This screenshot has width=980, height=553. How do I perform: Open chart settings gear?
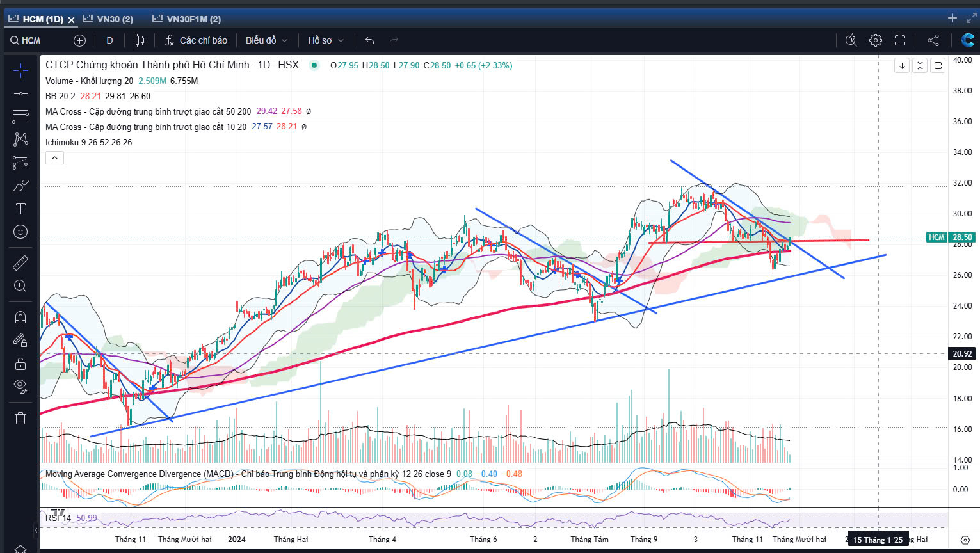(875, 40)
